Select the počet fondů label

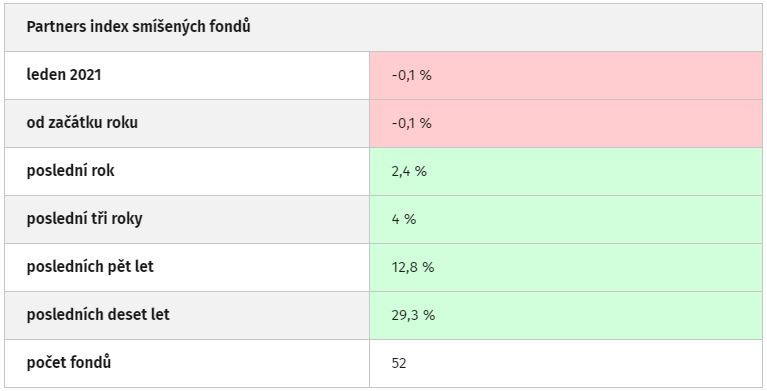coord(68,363)
